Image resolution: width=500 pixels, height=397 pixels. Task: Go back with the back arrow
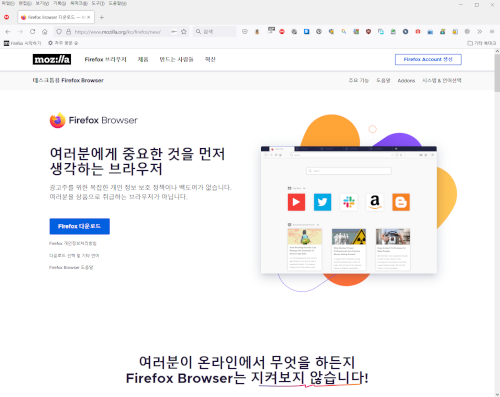(x=8, y=32)
